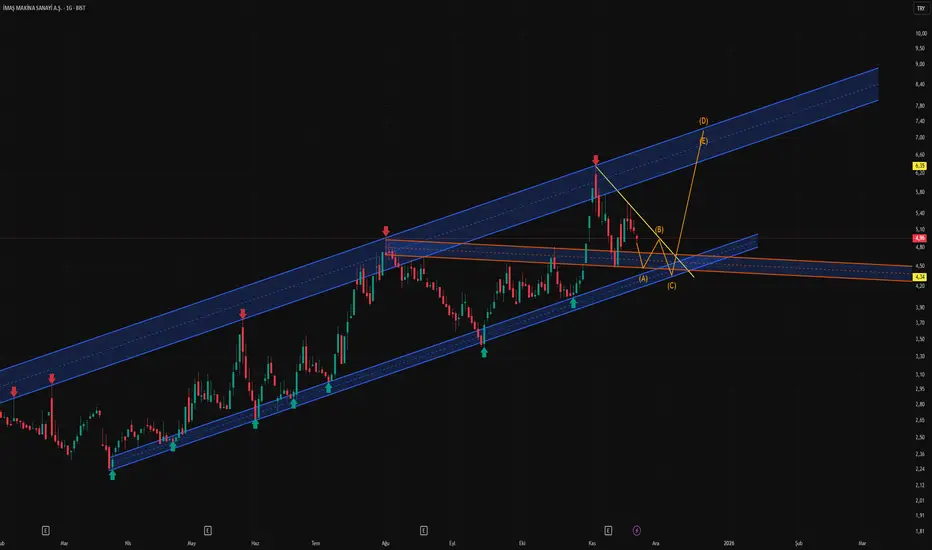Select the yellow descending trendline from the peak
This screenshot has height=550, width=932.
(645, 221)
